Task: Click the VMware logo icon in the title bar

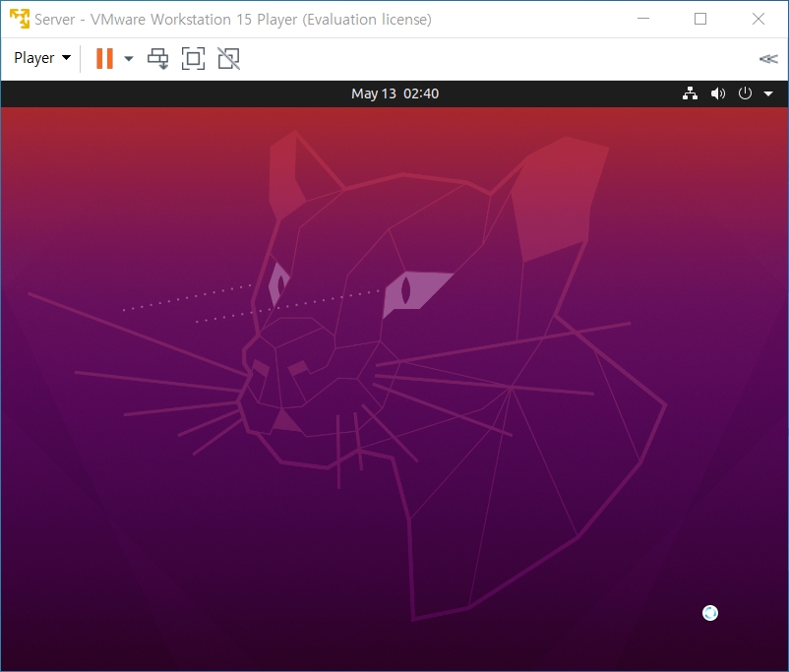Action: tap(20, 19)
